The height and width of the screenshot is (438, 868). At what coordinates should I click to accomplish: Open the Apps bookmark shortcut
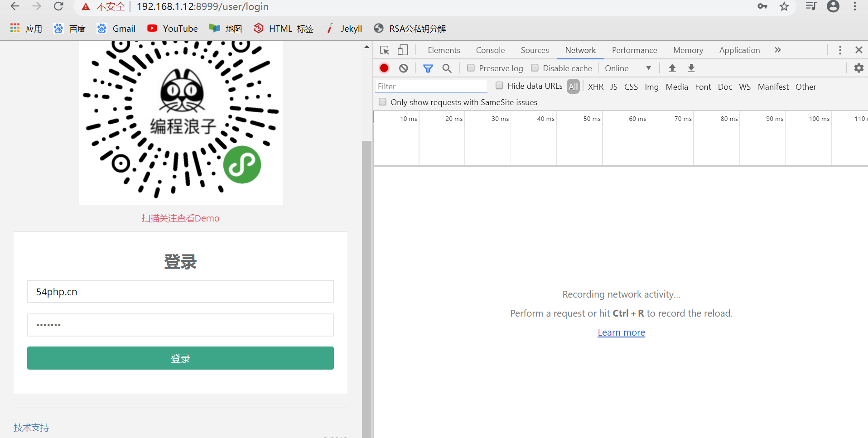pyautogui.click(x=26, y=29)
